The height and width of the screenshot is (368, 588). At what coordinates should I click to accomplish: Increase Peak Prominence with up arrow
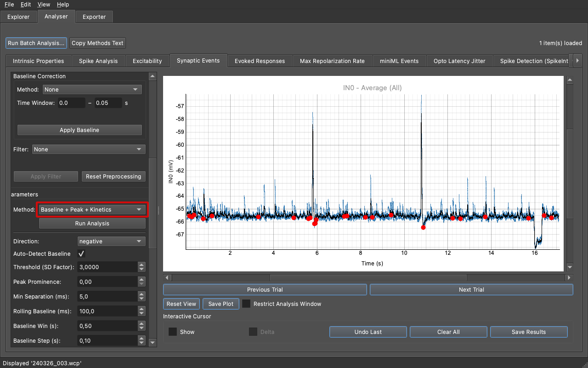click(x=142, y=279)
